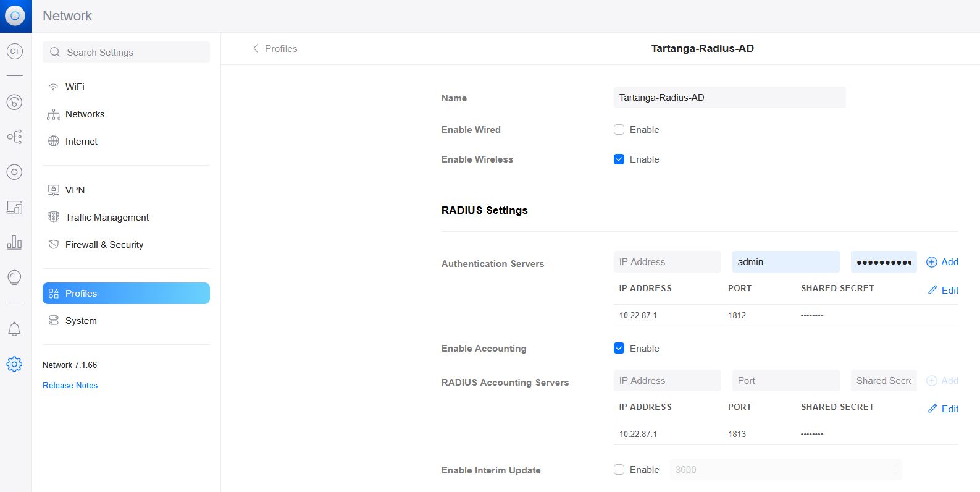
Task: Click the CT site avatar icon
Action: click(x=14, y=51)
